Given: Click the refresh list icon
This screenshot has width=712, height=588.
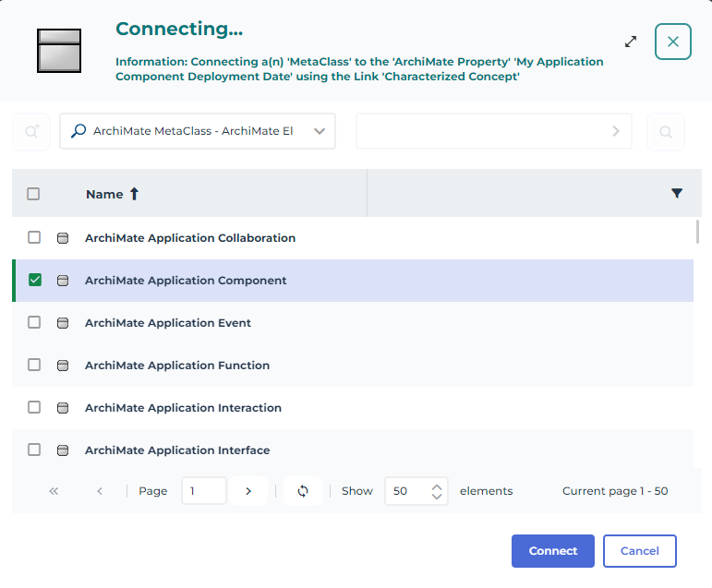Looking at the screenshot, I should [x=303, y=491].
